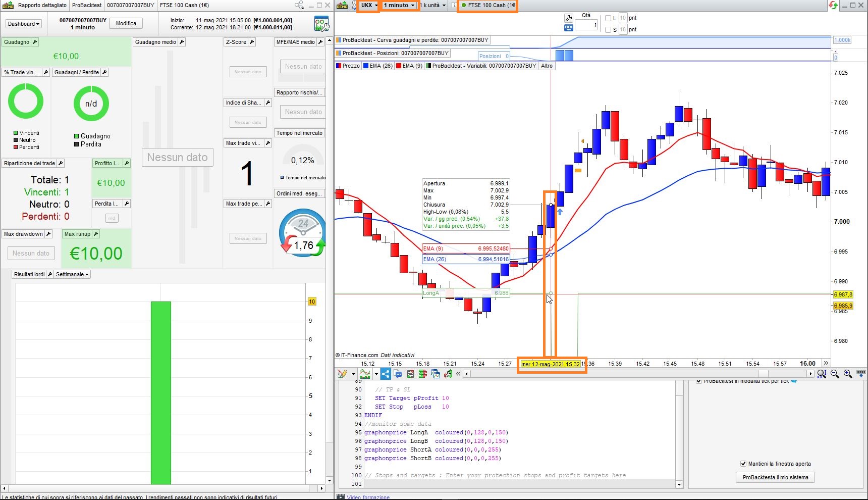Click the auto-zoom magnifier with arrows

click(822, 374)
